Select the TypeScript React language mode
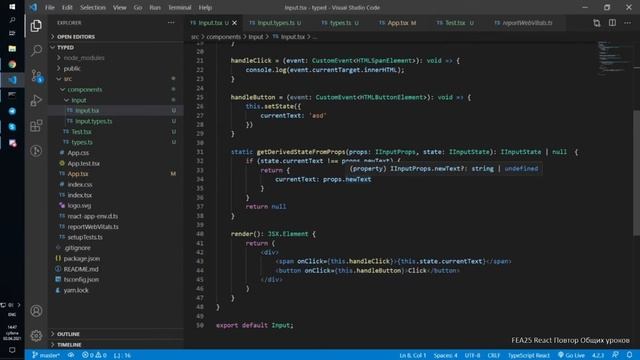 tap(529, 355)
